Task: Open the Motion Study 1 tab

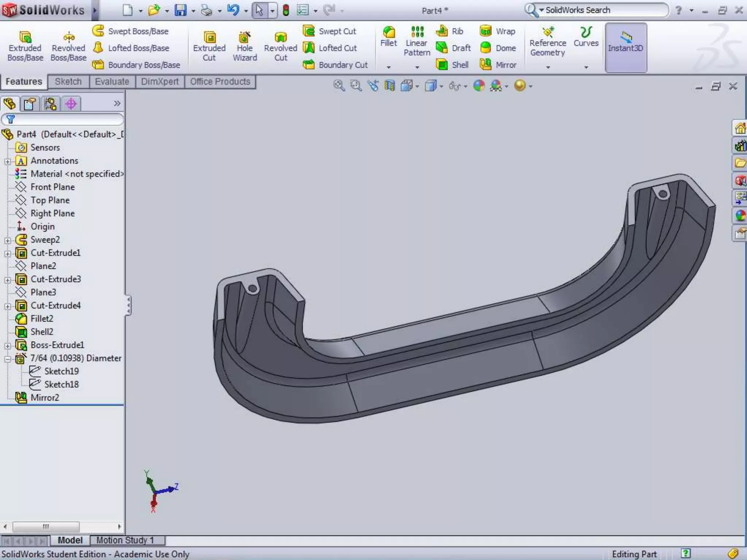Action: click(125, 540)
